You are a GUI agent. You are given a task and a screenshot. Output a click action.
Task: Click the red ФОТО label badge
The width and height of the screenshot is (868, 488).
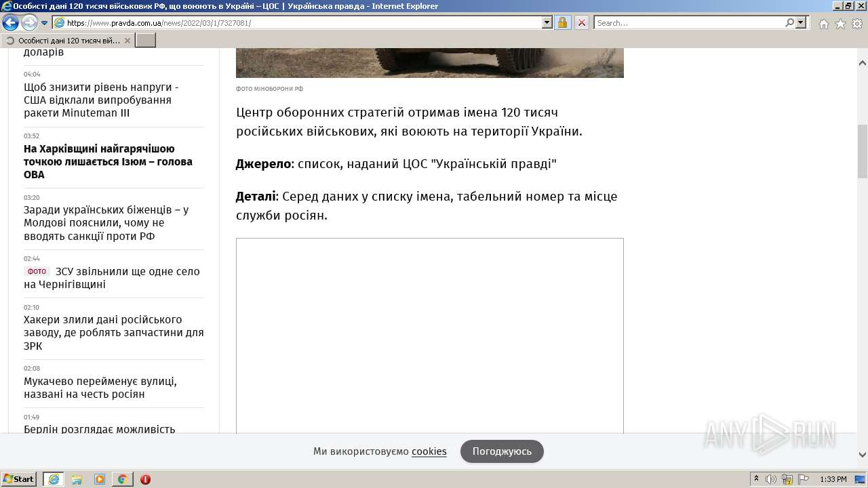point(37,271)
